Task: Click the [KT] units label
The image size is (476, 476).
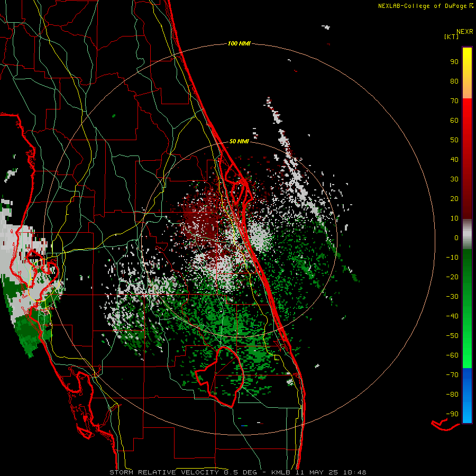Action: click(x=452, y=36)
